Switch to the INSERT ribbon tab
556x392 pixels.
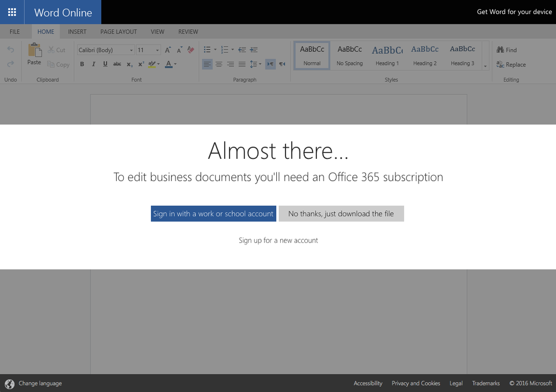77,31
